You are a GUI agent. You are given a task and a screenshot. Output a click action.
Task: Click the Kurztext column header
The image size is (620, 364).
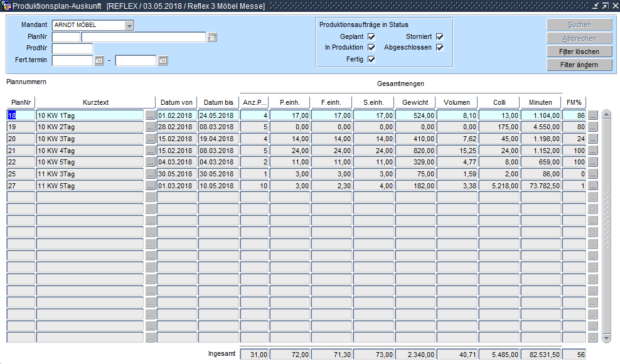(x=95, y=102)
